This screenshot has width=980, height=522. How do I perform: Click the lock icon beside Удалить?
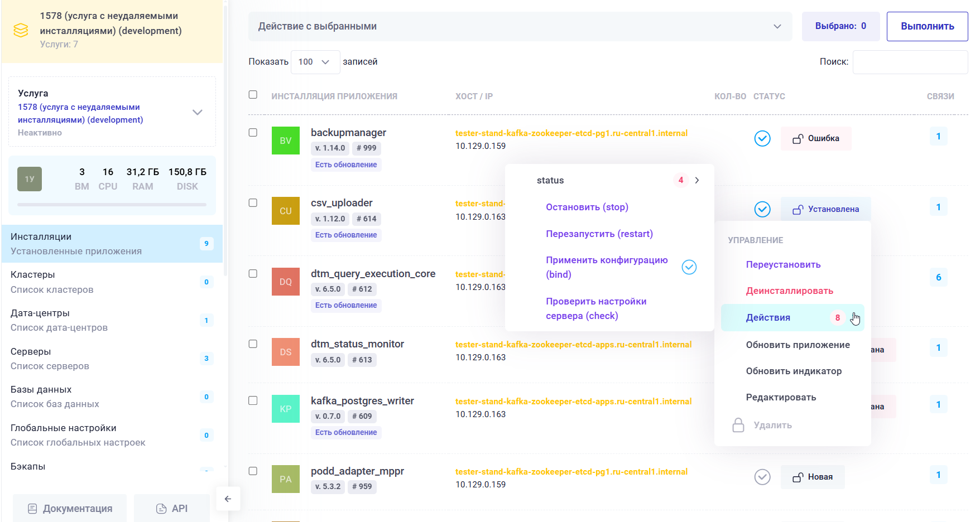pos(738,425)
